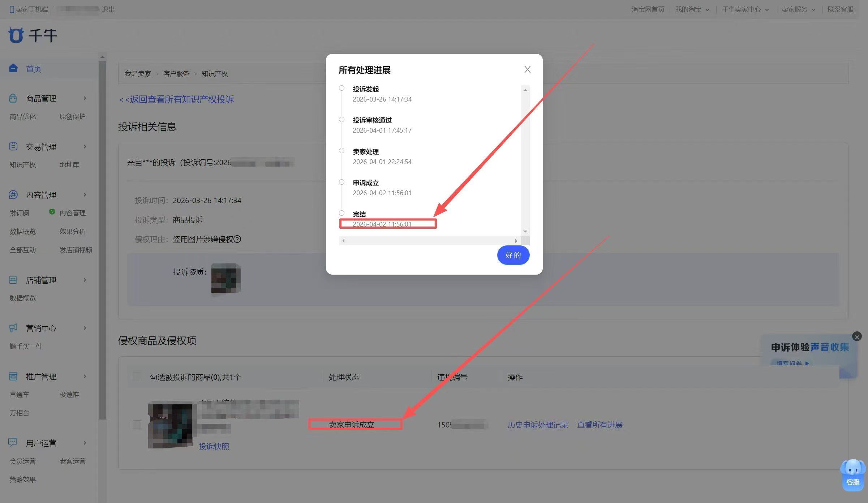Viewport: 868px width, 503px height.
Task: Click the dialog's horizontal scrollbar track
Action: (429, 241)
